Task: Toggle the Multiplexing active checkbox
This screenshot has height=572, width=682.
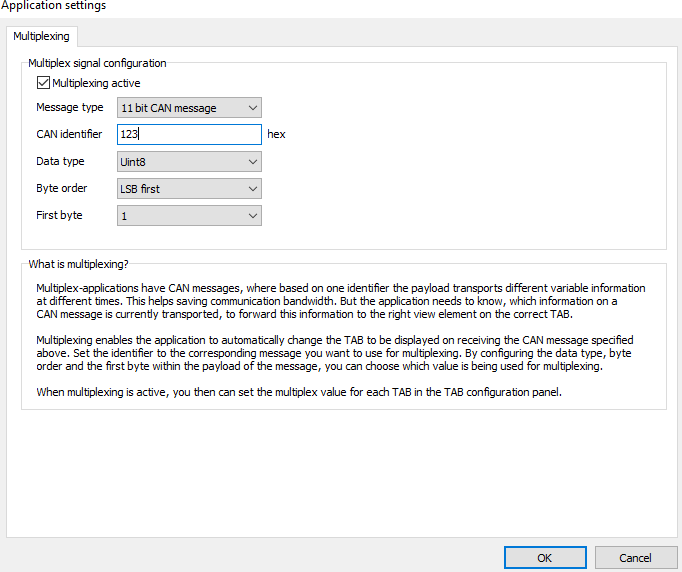Action: pos(43,83)
